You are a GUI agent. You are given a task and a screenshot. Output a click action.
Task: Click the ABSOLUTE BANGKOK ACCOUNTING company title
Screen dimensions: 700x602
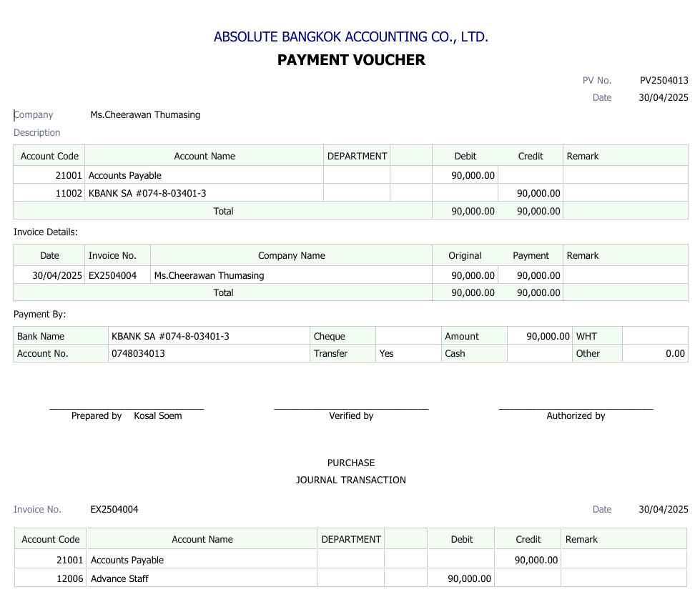[x=350, y=37]
